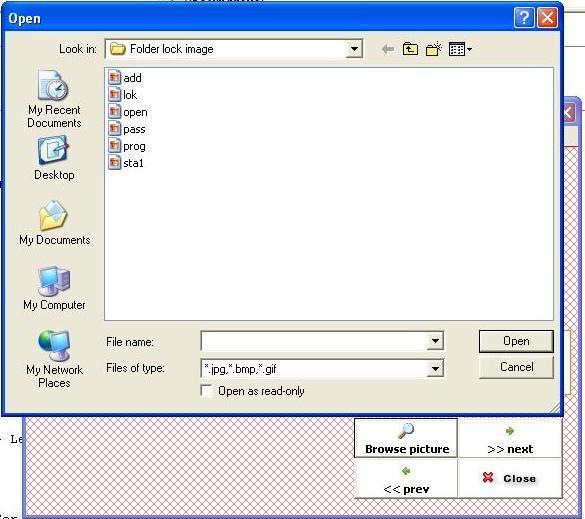Viewport: 585px width, 519px height.
Task: Open My Network Places shortcut
Action: tap(54, 359)
